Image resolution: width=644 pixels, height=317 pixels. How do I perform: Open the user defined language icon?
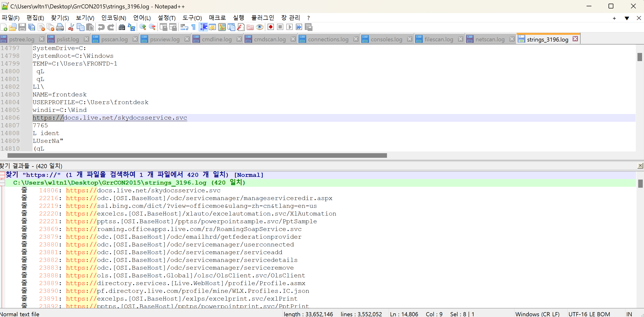(x=213, y=27)
